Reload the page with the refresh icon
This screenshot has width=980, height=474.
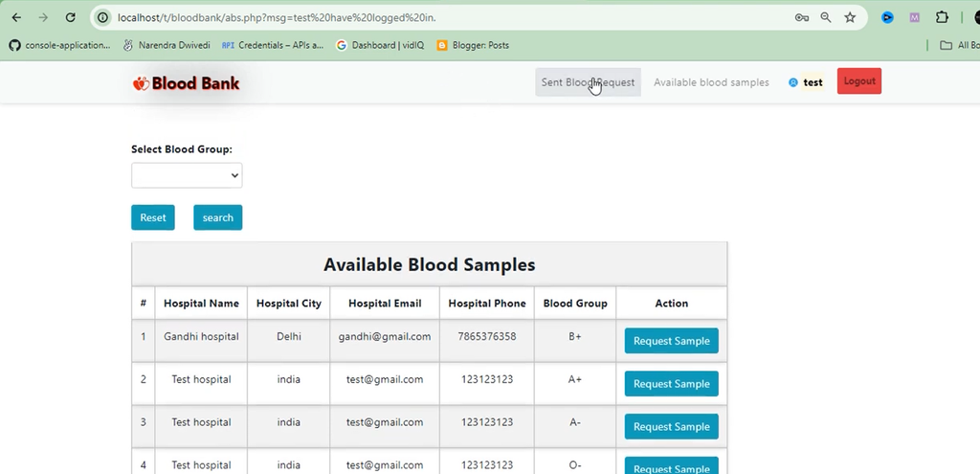(71, 17)
